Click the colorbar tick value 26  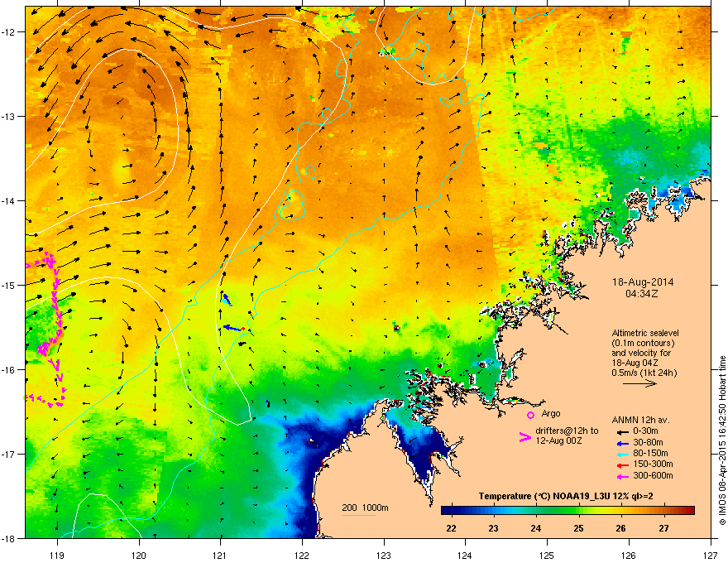tap(620, 528)
